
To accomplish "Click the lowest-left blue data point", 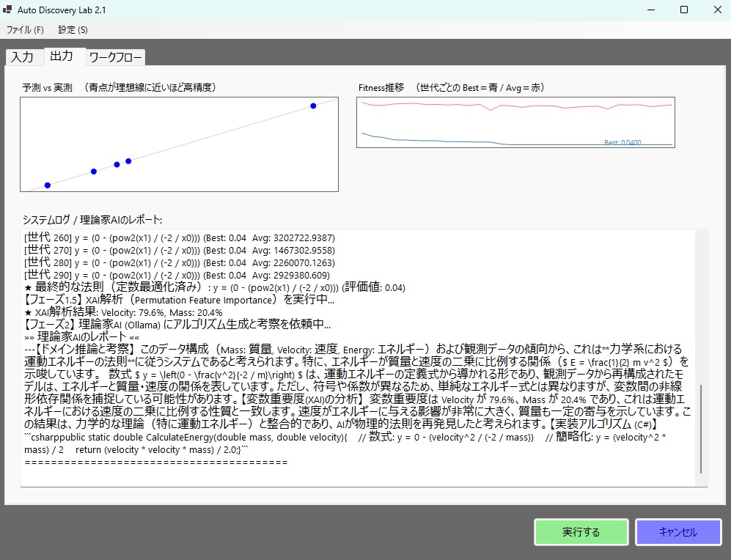I will [x=47, y=185].
